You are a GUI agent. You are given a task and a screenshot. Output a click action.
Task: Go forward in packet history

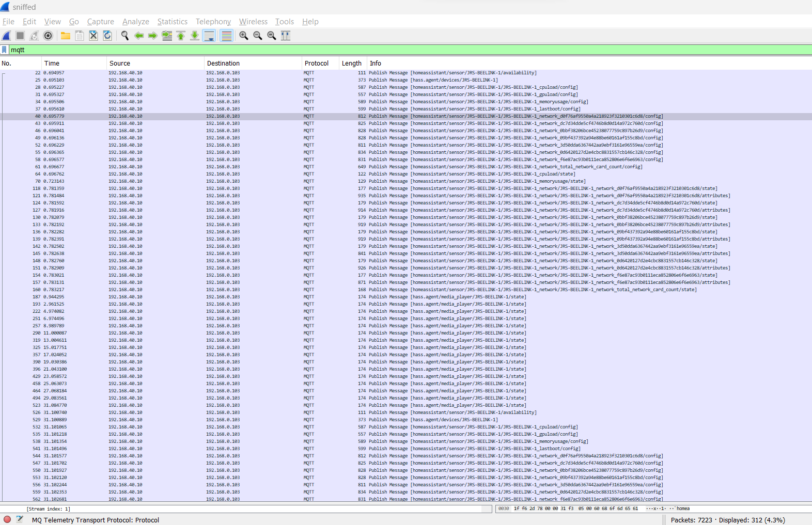(x=153, y=36)
